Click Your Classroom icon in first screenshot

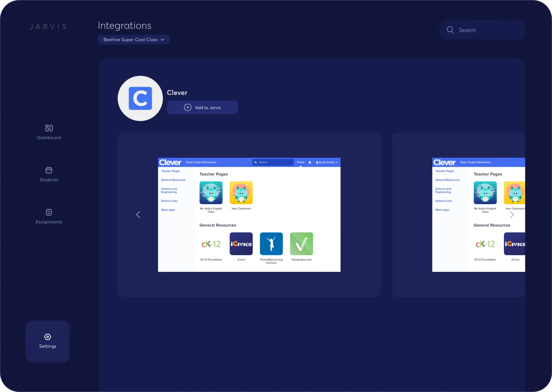[x=241, y=193]
